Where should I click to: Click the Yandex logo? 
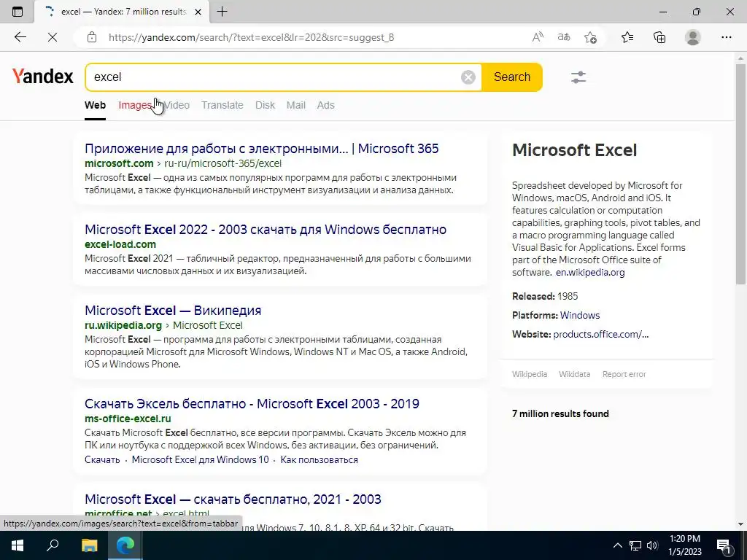tap(43, 76)
